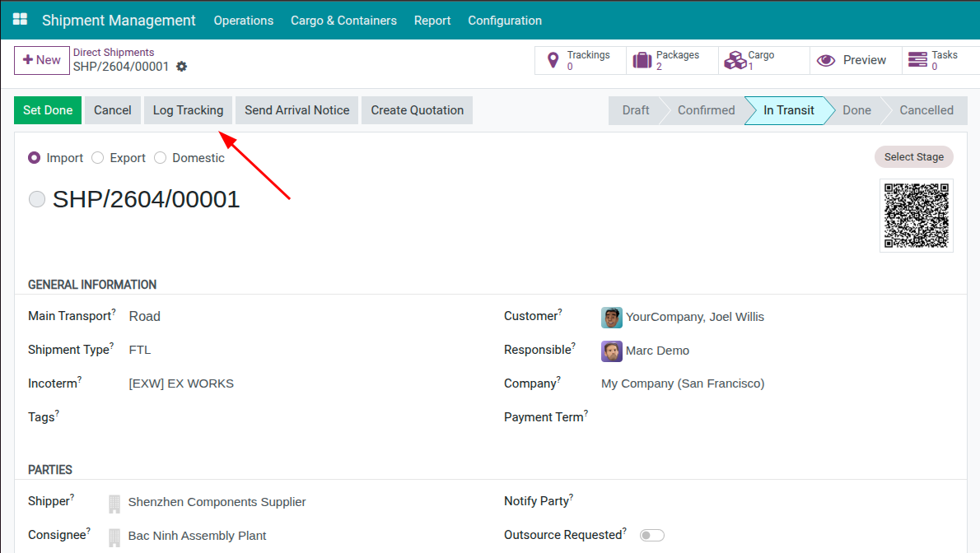Click the Preview eye icon
Screen dimensions: 980x553
(826, 60)
